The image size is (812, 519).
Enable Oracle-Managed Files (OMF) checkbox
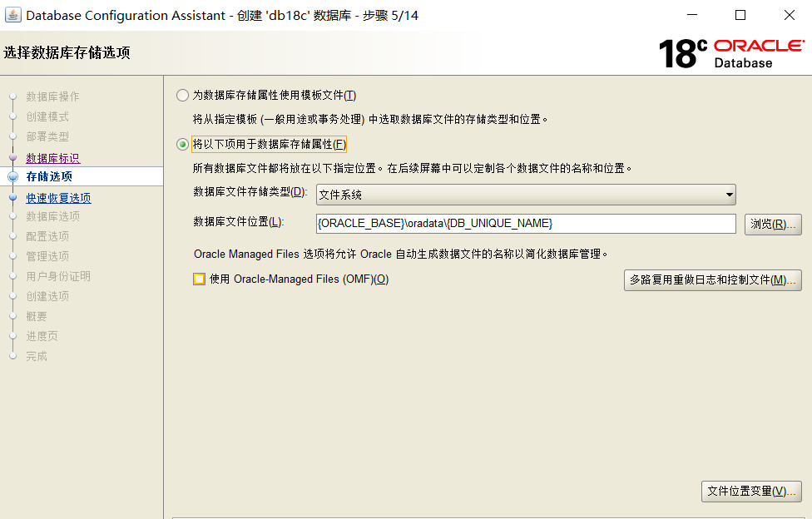[200, 279]
